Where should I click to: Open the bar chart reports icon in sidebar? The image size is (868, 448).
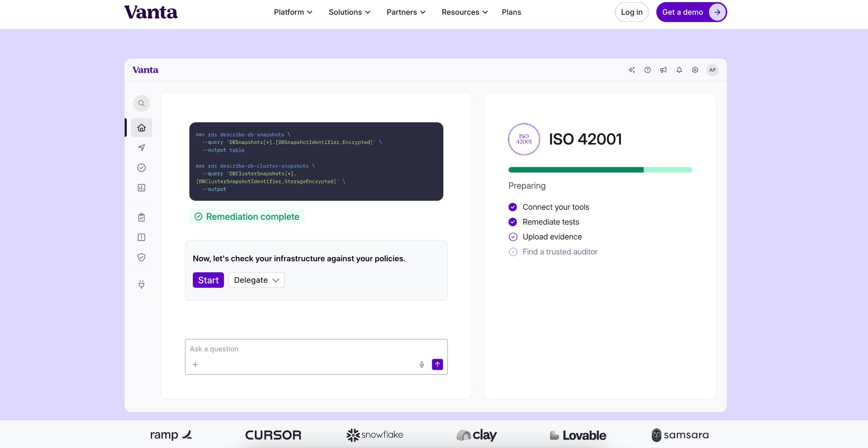click(142, 188)
